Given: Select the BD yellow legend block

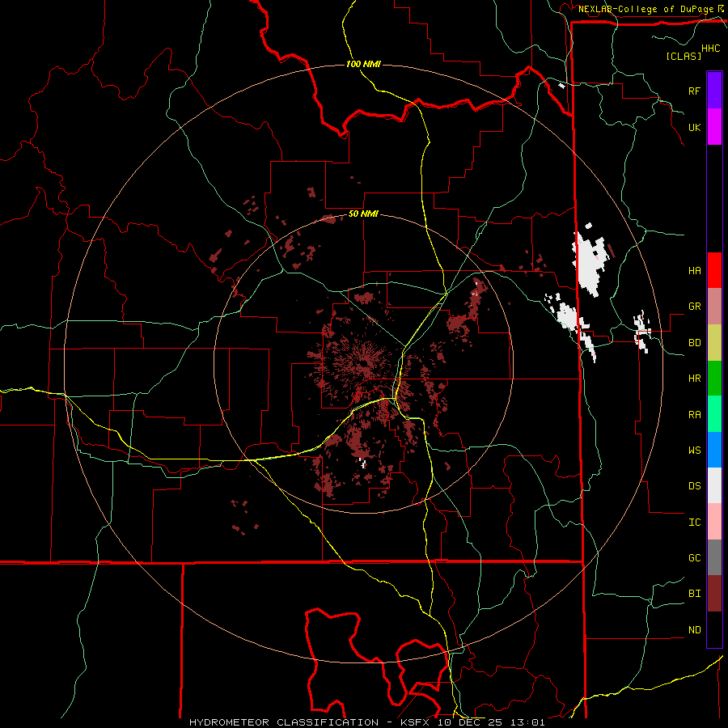Looking at the screenshot, I should pos(714,342).
